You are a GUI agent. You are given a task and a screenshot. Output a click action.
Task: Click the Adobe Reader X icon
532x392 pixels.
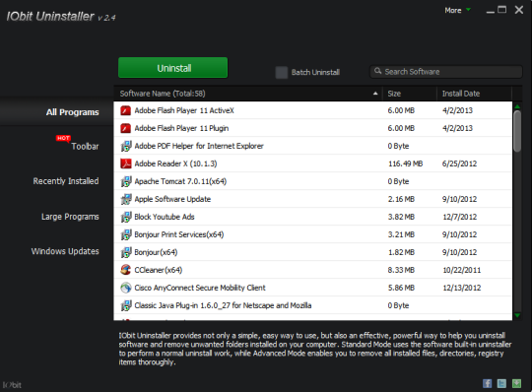tap(126, 163)
